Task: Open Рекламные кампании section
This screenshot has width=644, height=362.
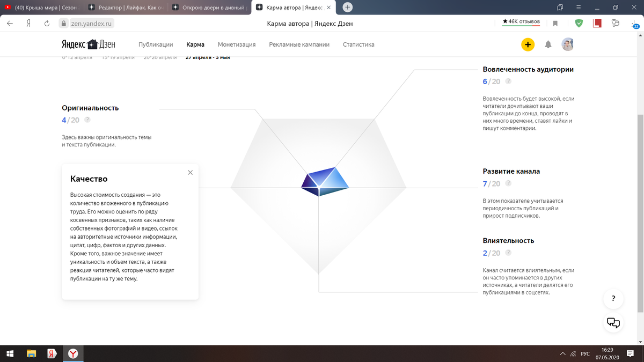Action: 299,45
